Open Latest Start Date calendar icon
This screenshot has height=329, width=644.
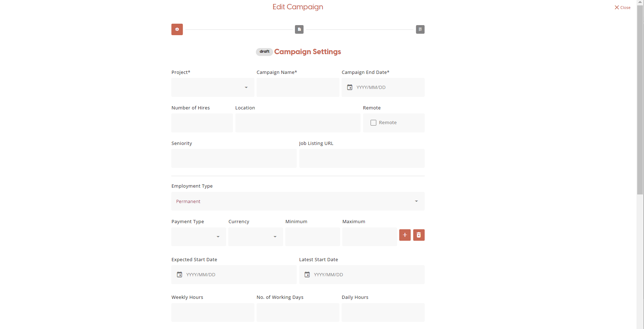click(307, 275)
